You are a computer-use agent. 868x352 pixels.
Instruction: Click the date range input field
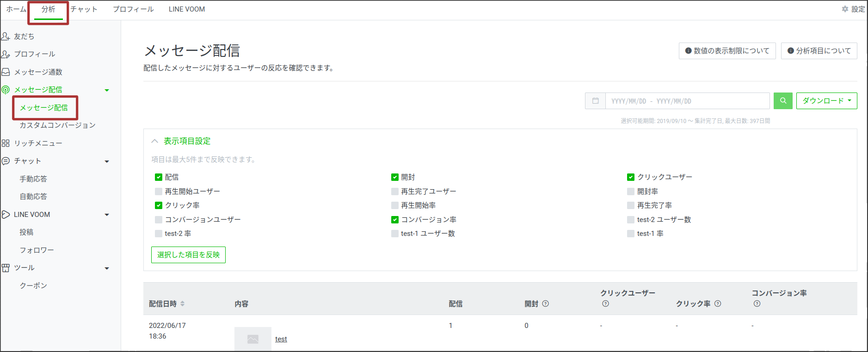[688, 101]
